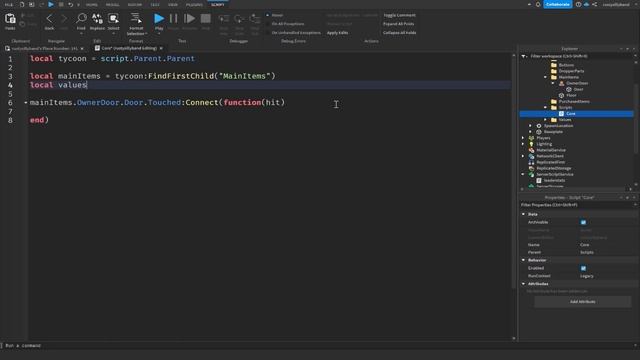Fold the function block at line 6

coord(26,102)
